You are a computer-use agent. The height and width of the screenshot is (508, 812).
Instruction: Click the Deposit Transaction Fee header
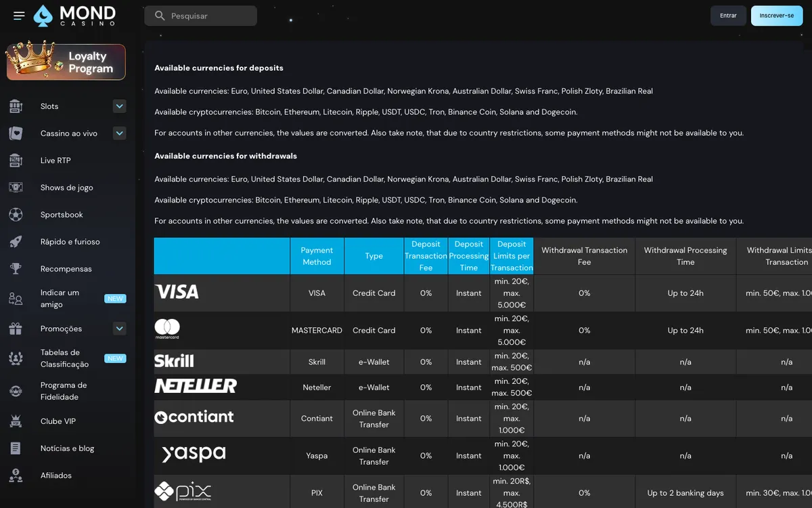tap(426, 256)
